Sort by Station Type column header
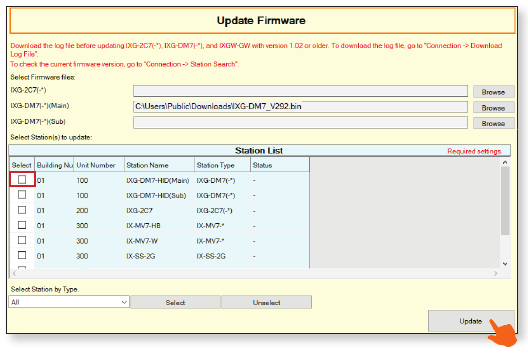 pyautogui.click(x=223, y=165)
